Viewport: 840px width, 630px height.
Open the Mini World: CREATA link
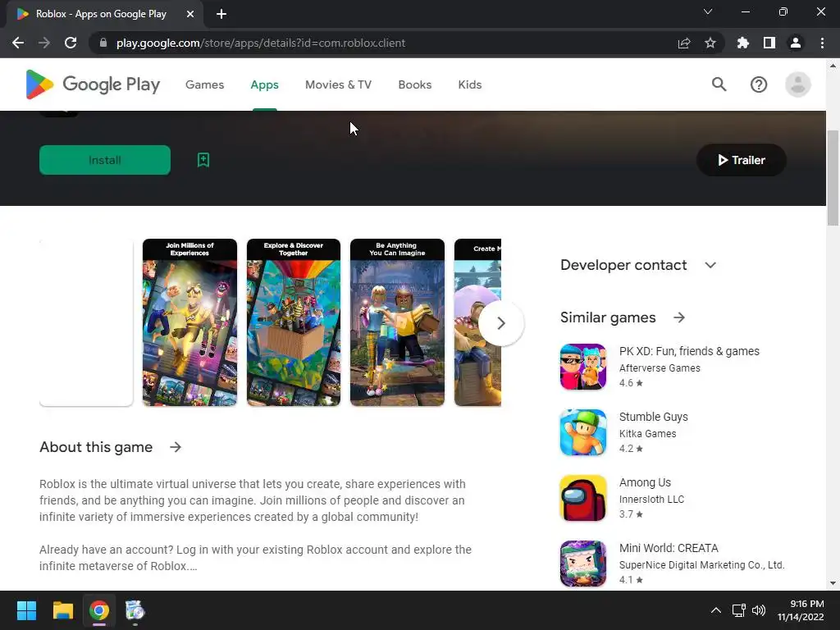coord(669,548)
